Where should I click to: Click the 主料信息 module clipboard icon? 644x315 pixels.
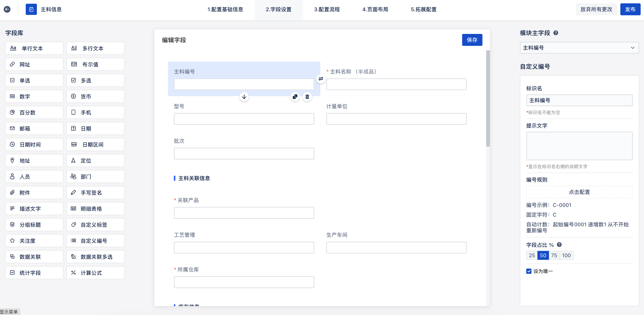pyautogui.click(x=31, y=9)
